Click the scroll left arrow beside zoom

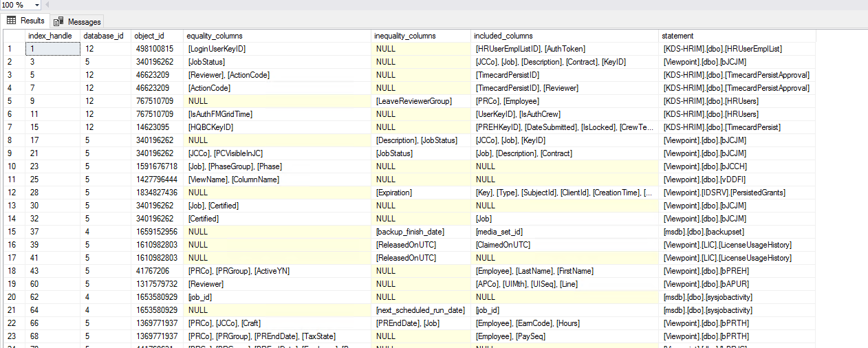point(47,5)
